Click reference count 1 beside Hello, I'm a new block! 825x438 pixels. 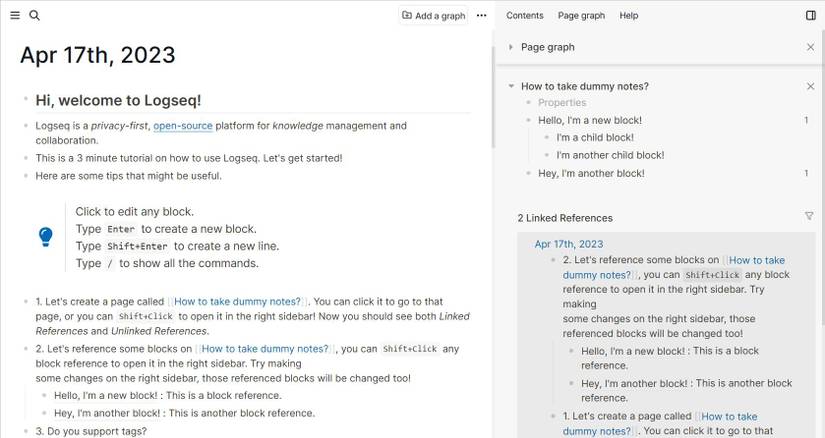tap(806, 120)
